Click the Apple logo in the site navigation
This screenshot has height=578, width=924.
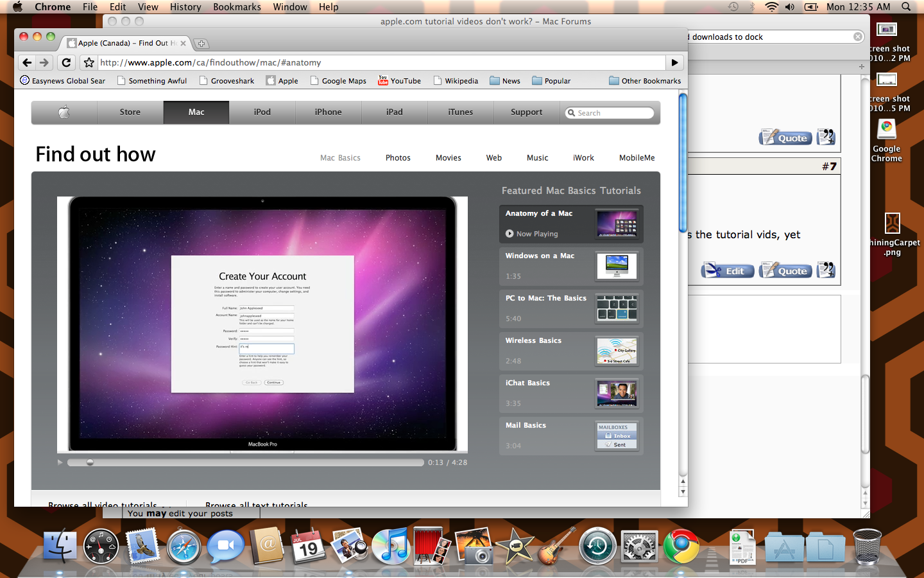coord(64,112)
